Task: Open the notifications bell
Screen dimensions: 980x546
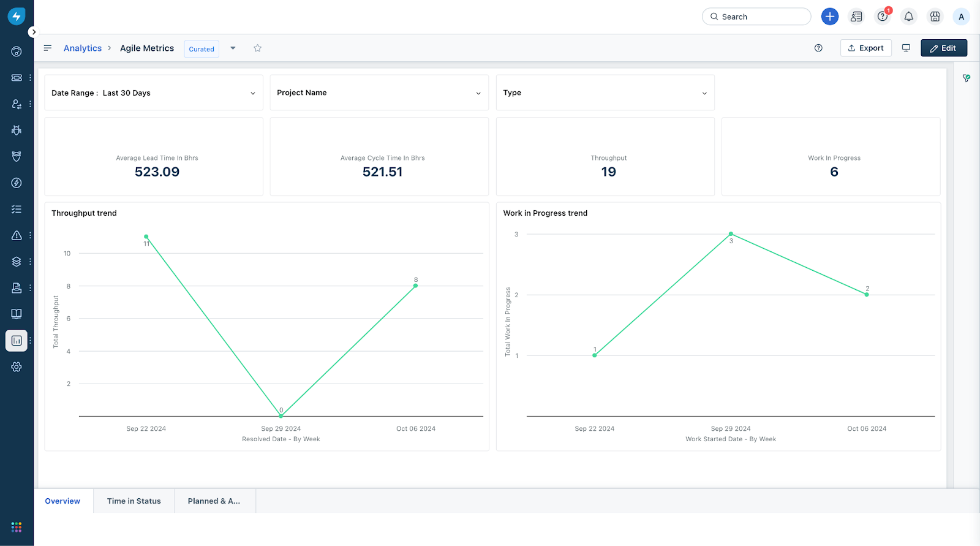Action: [909, 17]
